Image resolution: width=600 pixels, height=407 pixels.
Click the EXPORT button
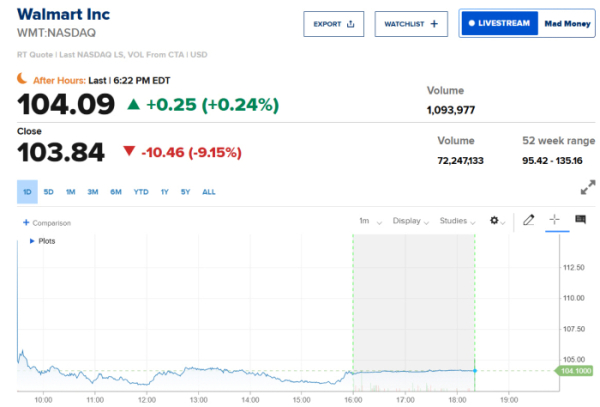[x=334, y=24]
